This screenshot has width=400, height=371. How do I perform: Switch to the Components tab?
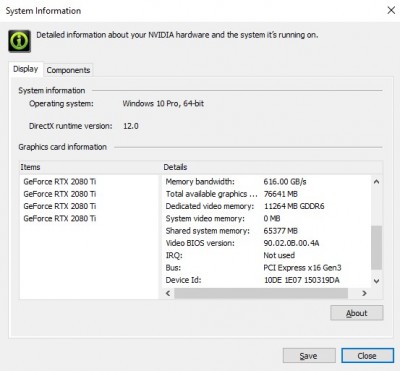pos(68,70)
